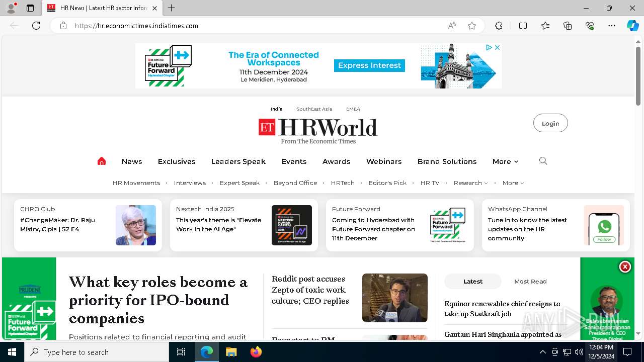Close the right side ad with the red X
The height and width of the screenshot is (362, 644).
[x=625, y=267]
